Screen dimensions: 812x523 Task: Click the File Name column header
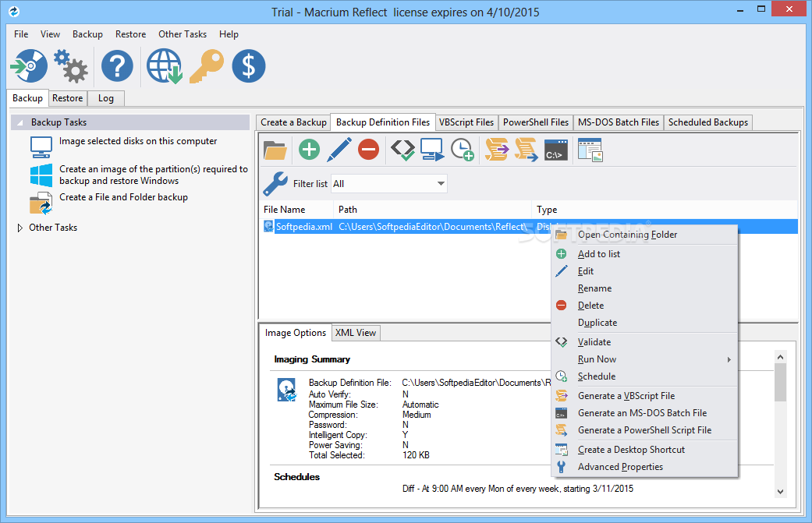click(297, 210)
